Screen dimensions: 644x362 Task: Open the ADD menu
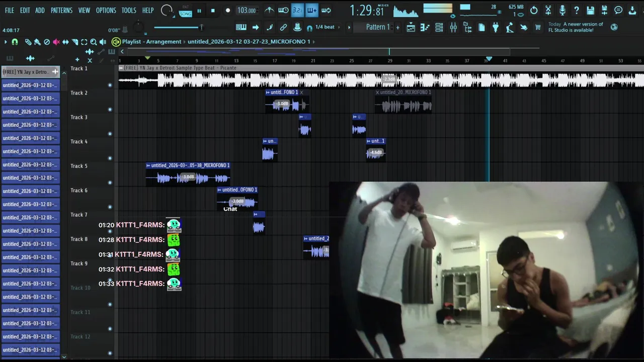(40, 10)
